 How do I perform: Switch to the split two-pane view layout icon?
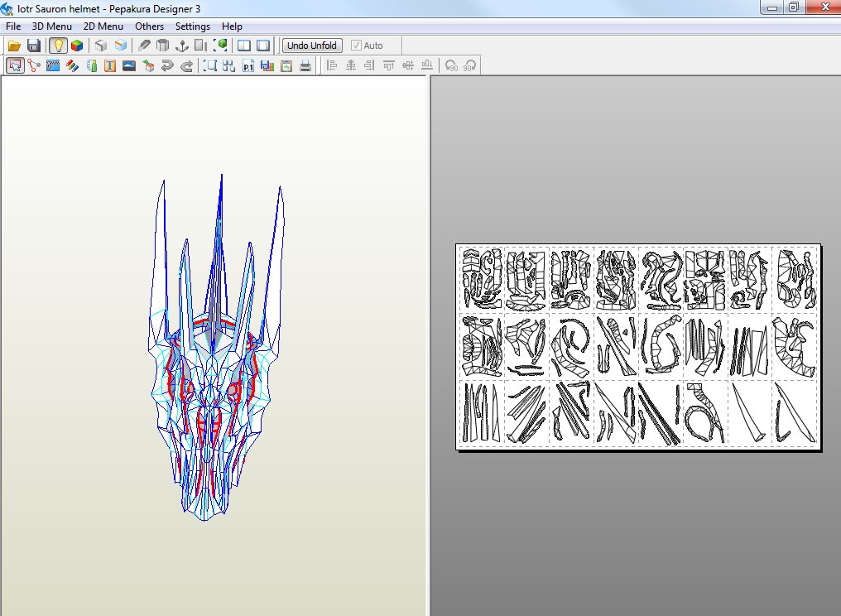244,46
